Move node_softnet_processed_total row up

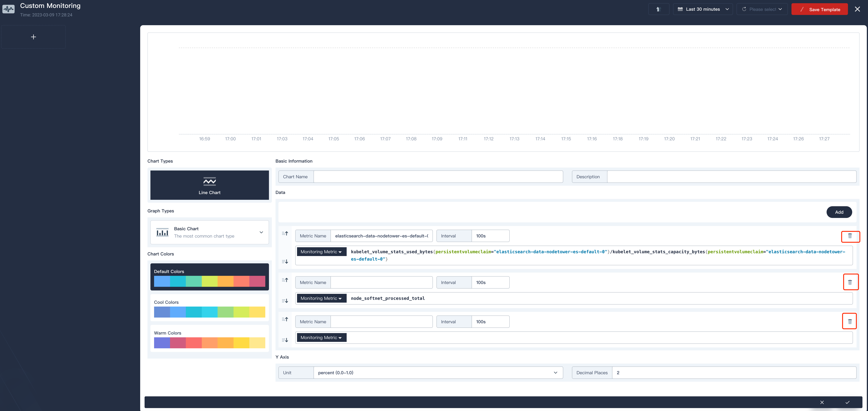pos(285,280)
